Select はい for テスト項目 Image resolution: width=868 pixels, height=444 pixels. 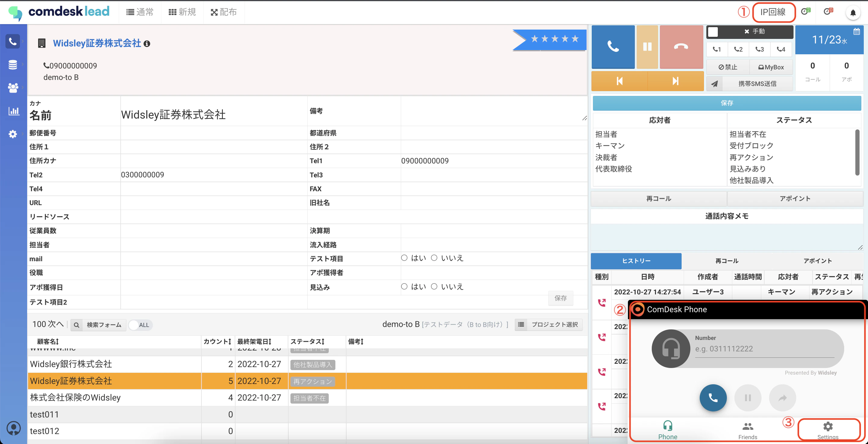tap(404, 258)
